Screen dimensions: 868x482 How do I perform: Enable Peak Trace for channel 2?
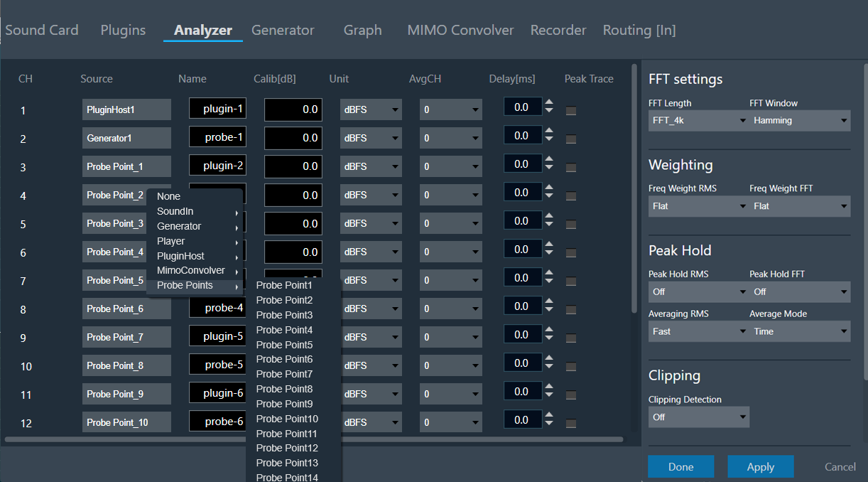571,139
